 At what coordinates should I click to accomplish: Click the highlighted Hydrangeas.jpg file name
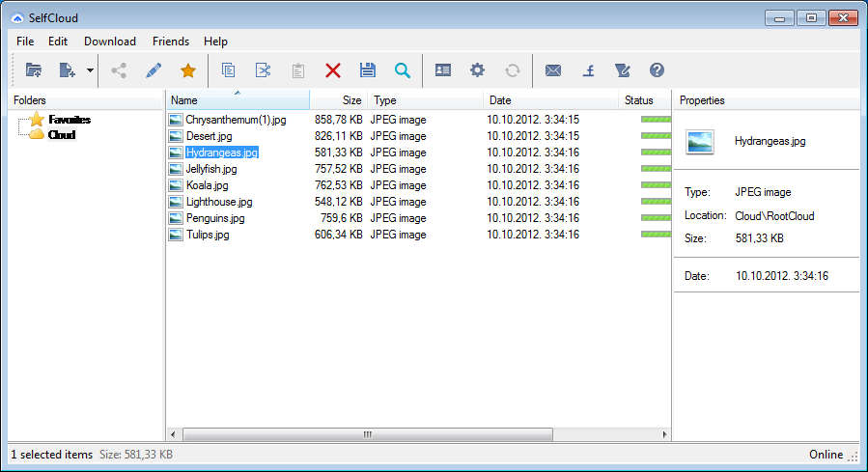click(x=222, y=153)
